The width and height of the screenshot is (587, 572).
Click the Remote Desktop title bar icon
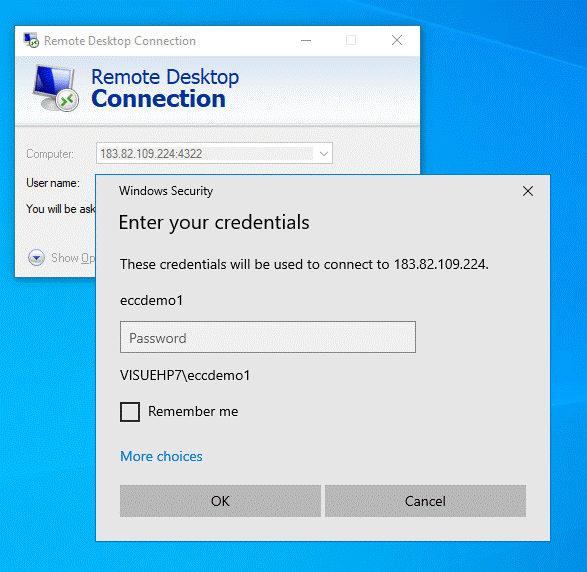pos(31,40)
